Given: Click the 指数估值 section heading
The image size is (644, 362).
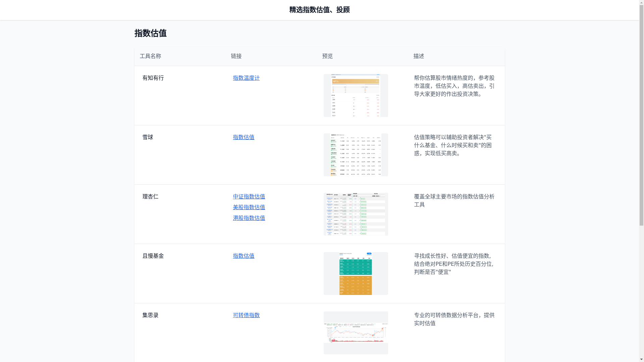Looking at the screenshot, I should click(x=150, y=33).
